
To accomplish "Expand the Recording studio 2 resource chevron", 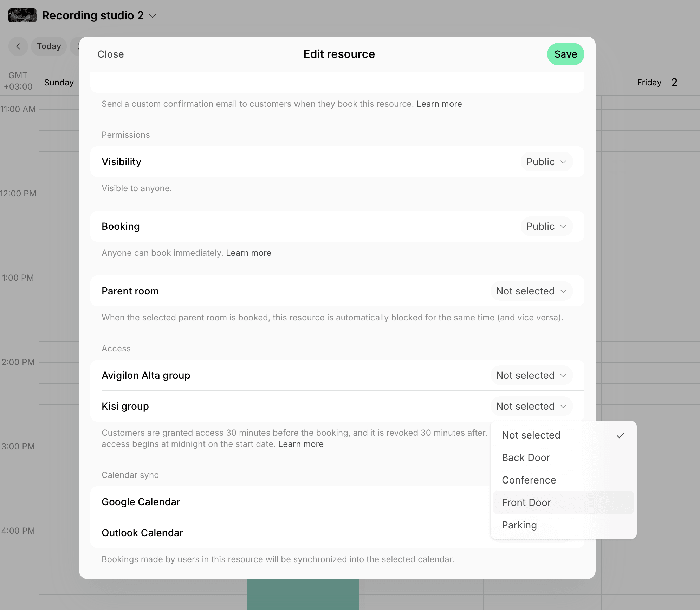I will pyautogui.click(x=153, y=16).
